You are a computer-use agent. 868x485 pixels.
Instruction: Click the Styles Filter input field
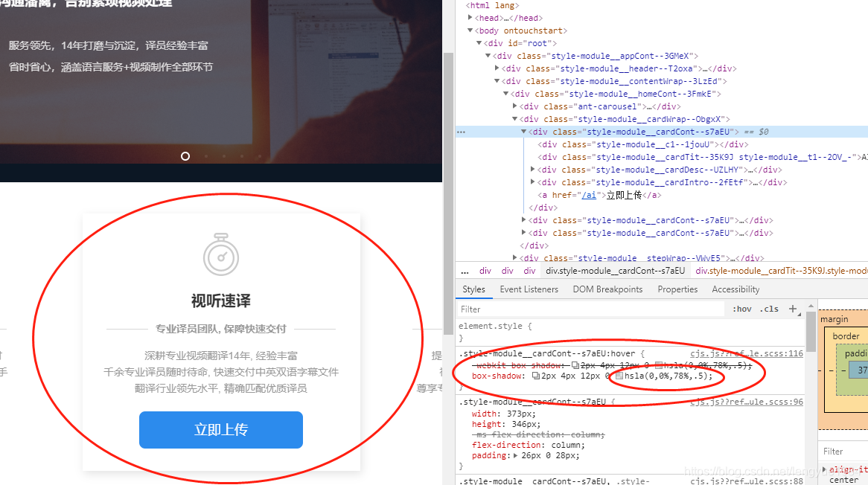(x=590, y=309)
